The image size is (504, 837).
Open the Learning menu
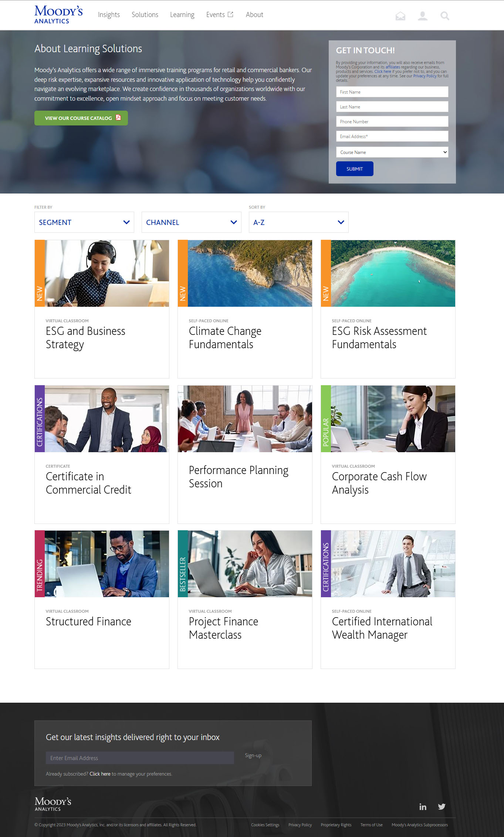point(182,15)
